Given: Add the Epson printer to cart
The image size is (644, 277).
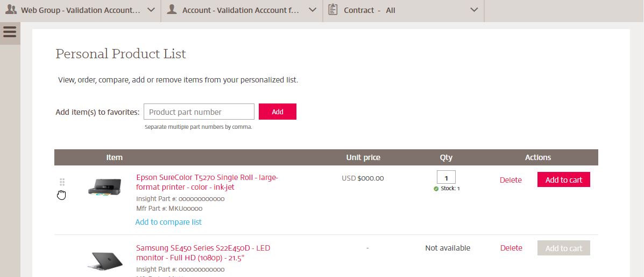Looking at the screenshot, I should pos(563,180).
